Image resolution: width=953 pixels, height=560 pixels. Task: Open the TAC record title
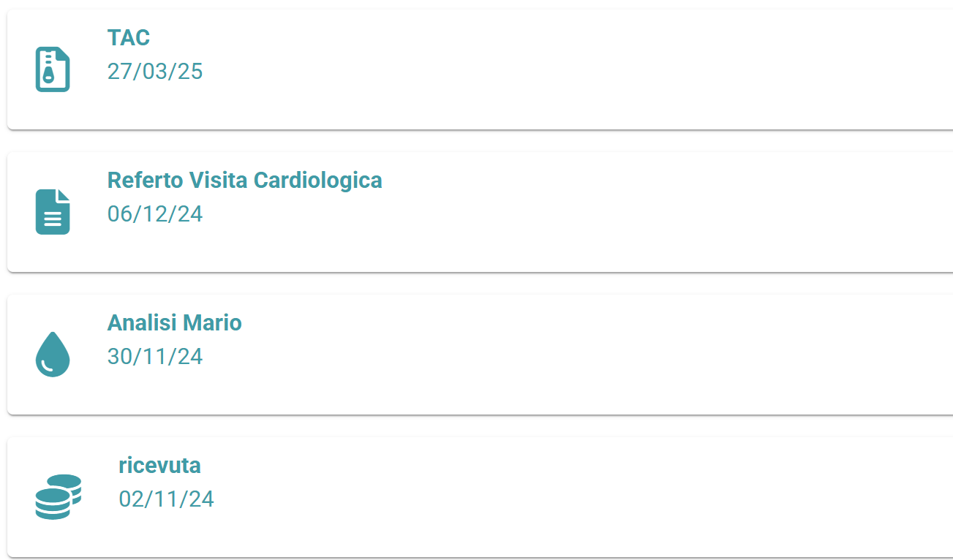[x=129, y=37]
